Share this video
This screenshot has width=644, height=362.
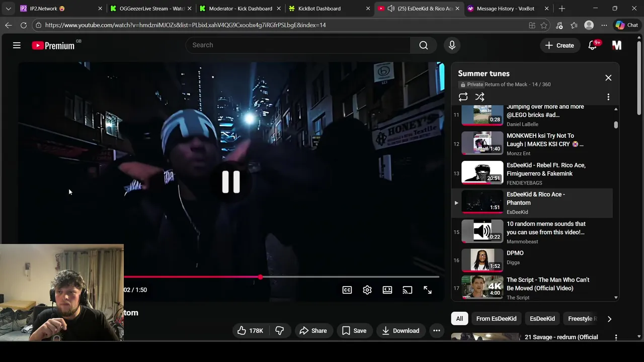[x=313, y=331]
